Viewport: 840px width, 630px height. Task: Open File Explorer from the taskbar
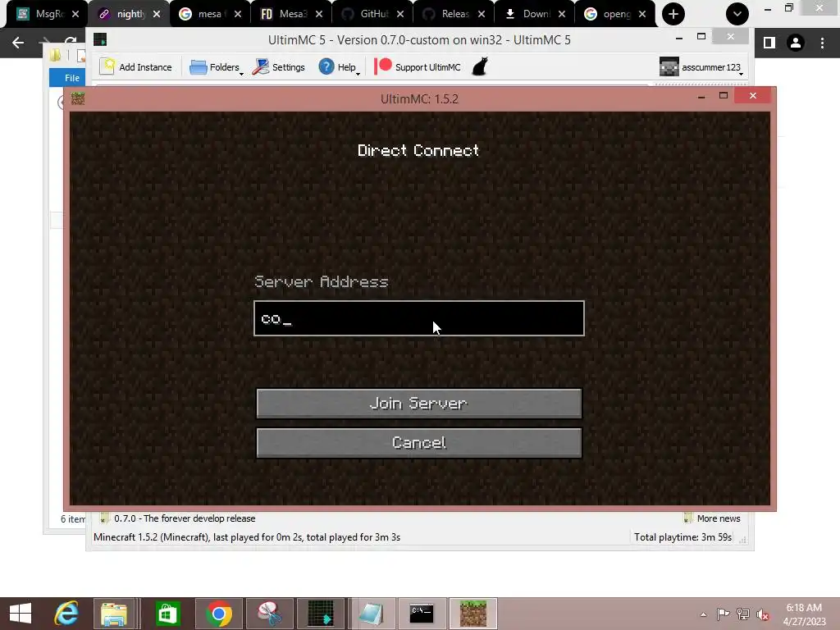click(114, 614)
